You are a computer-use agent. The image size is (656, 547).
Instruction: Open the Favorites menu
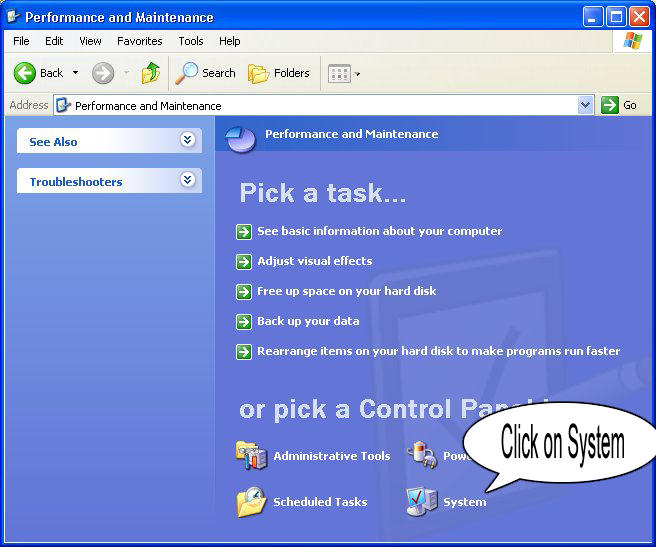pyautogui.click(x=140, y=41)
